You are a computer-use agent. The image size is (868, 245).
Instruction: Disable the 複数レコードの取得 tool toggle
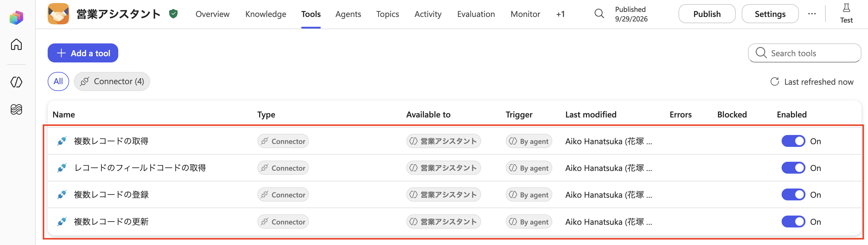coord(793,141)
